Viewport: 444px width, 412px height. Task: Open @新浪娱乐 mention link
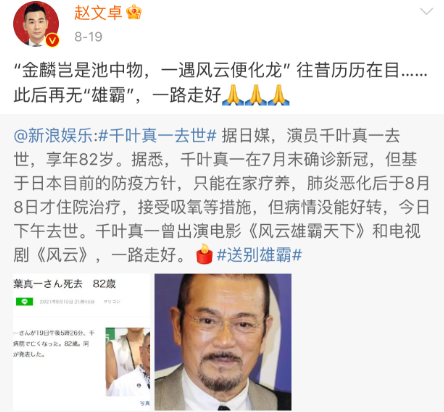click(54, 136)
